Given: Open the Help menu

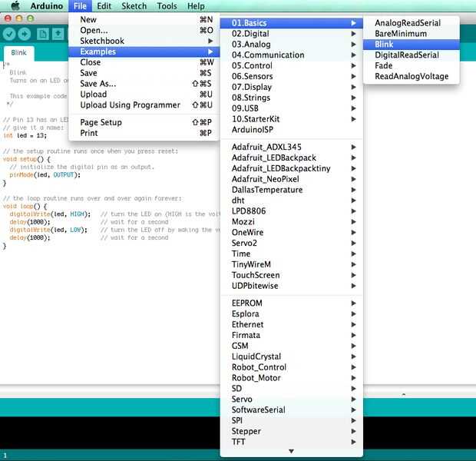Looking at the screenshot, I should 196,6.
